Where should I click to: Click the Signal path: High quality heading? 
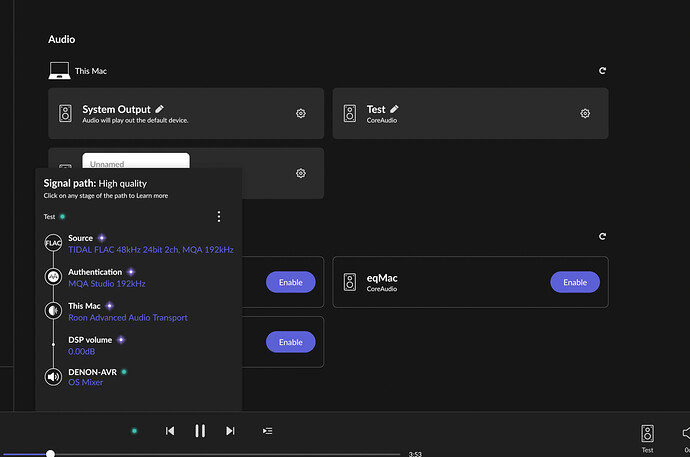click(x=95, y=183)
